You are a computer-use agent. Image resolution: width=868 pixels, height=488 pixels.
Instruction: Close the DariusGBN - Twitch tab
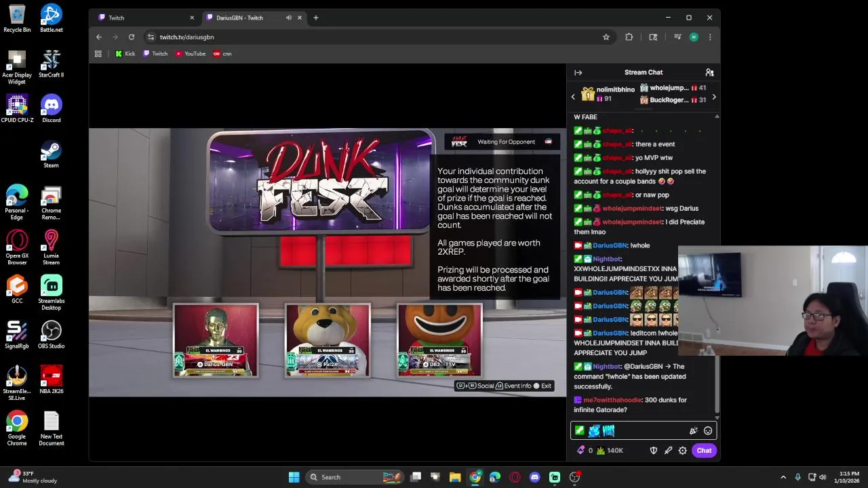[x=299, y=18]
